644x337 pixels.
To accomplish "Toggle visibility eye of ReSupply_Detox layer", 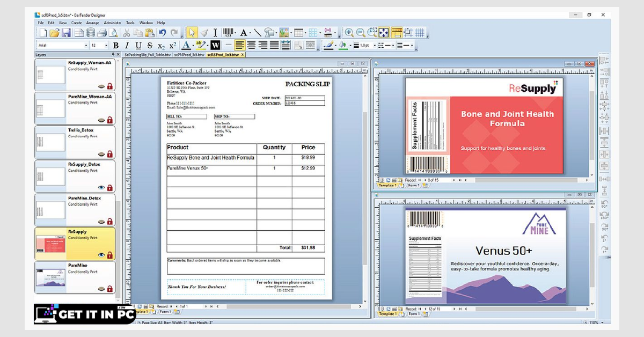I will pyautogui.click(x=101, y=188).
